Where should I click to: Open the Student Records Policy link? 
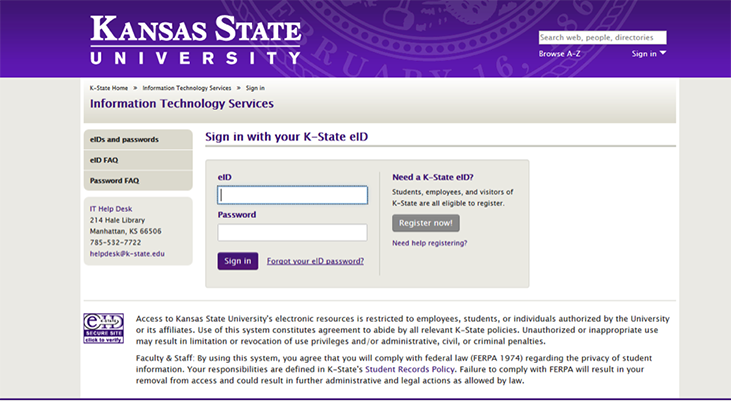410,369
